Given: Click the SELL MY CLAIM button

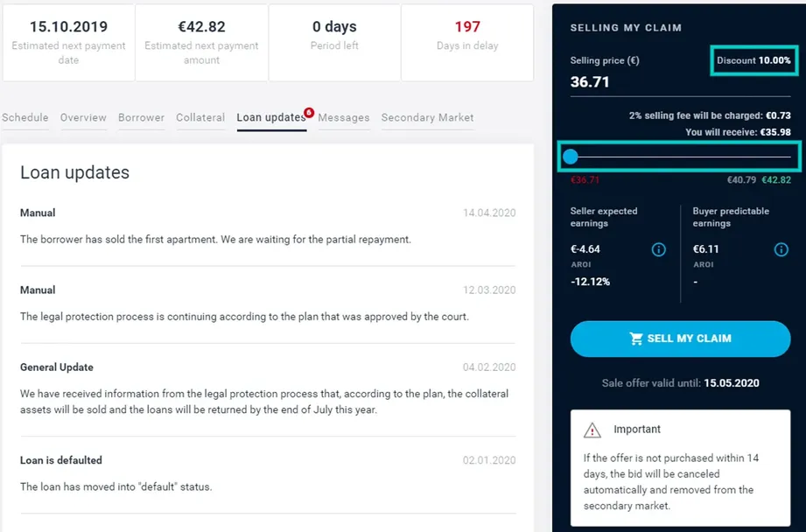Looking at the screenshot, I should (x=680, y=339).
